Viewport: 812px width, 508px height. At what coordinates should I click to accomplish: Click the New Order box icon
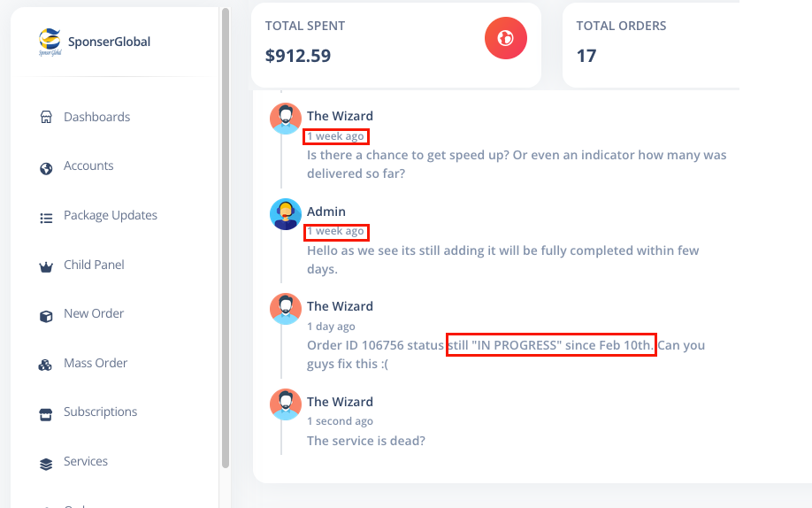(46, 316)
